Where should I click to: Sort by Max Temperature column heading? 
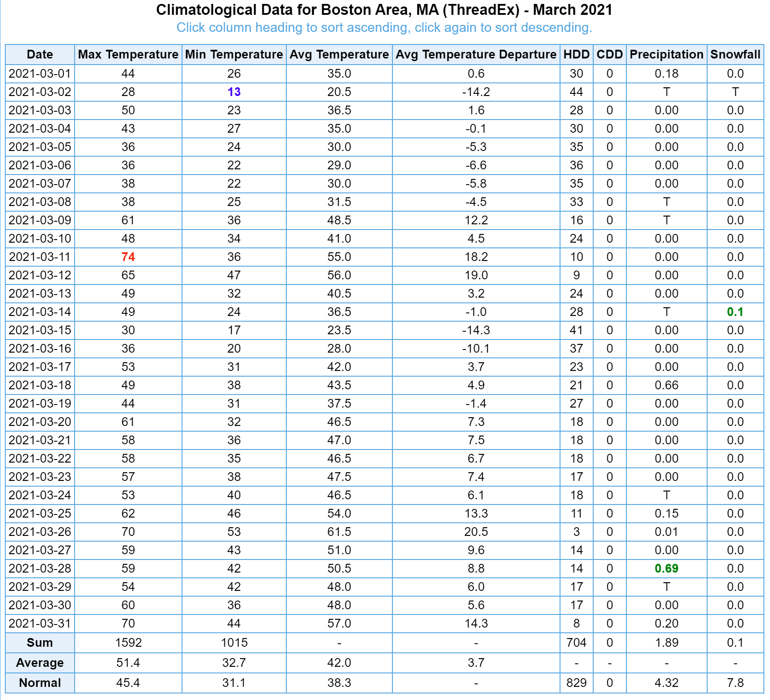tap(128, 55)
